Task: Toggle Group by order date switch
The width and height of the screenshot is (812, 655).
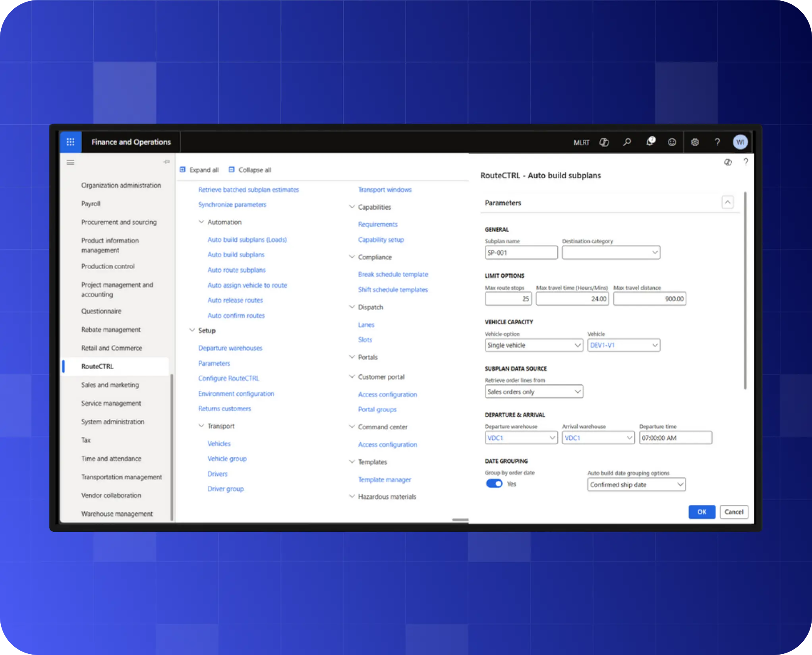Action: pyautogui.click(x=494, y=484)
